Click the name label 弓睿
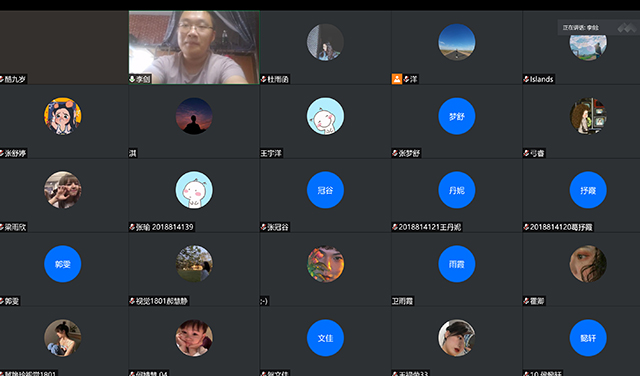 coord(537,154)
